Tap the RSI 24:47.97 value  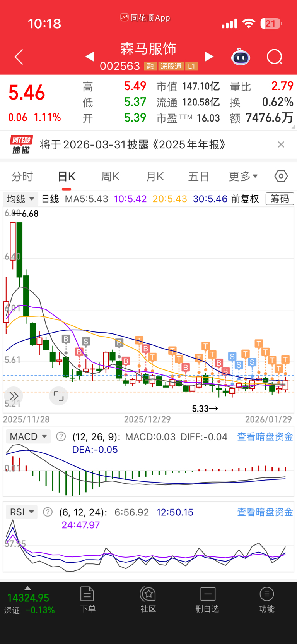pos(80,525)
